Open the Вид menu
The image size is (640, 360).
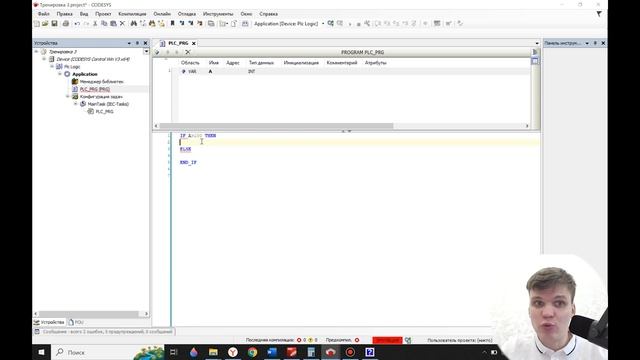click(x=84, y=14)
